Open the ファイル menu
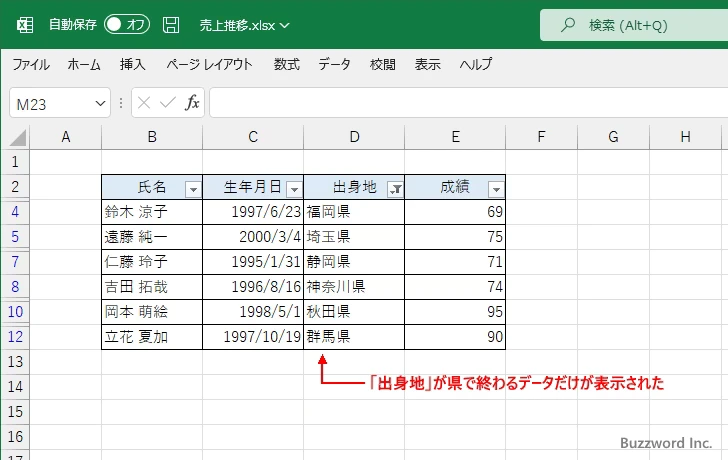Viewport: 728px width, 460px height. pyautogui.click(x=31, y=64)
